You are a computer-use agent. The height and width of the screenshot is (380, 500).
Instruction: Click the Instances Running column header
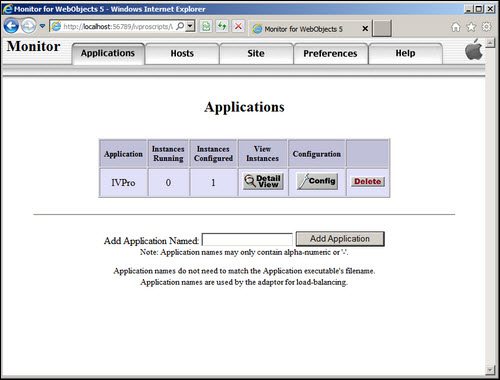tap(168, 154)
